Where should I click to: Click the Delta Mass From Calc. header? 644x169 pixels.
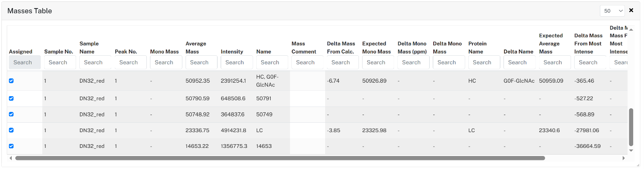pyautogui.click(x=341, y=48)
